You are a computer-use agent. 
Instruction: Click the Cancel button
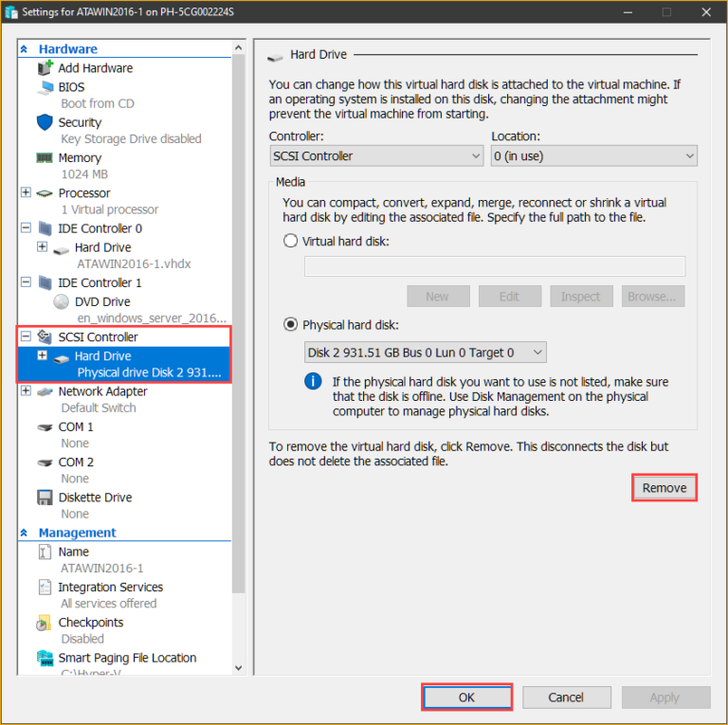pyautogui.click(x=566, y=698)
